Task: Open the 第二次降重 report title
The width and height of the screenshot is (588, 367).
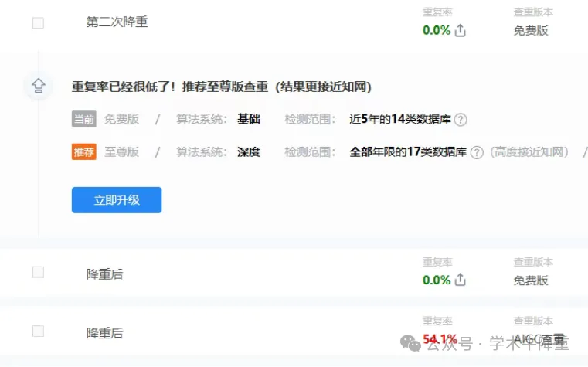Action: [x=117, y=22]
